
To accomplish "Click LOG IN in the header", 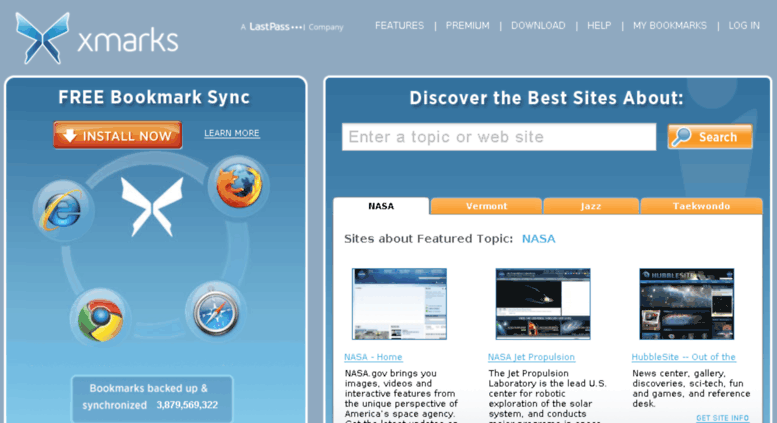I will [x=744, y=26].
